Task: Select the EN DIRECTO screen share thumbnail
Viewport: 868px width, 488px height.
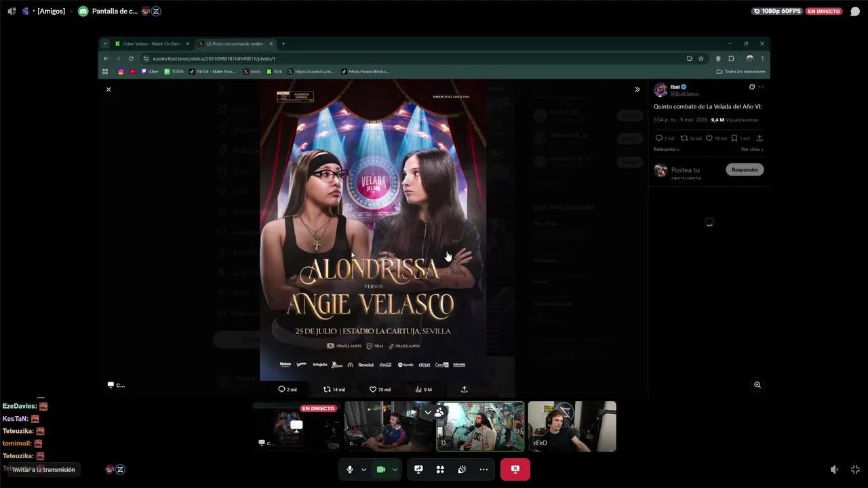Action: [x=296, y=426]
